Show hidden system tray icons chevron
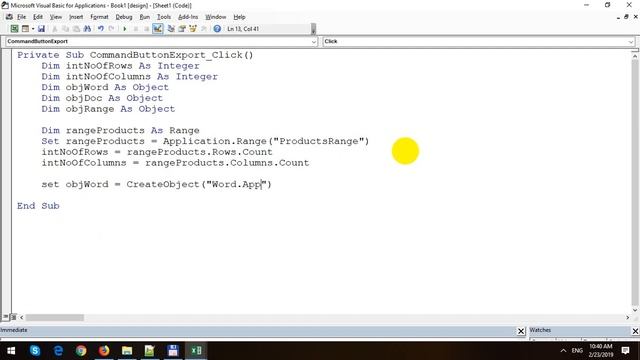 tap(563, 351)
